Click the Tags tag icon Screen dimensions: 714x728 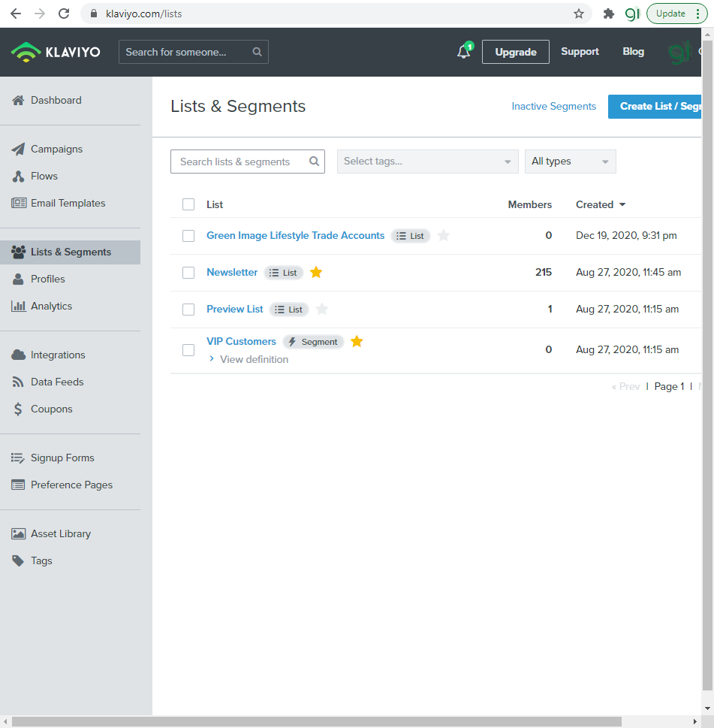18,561
